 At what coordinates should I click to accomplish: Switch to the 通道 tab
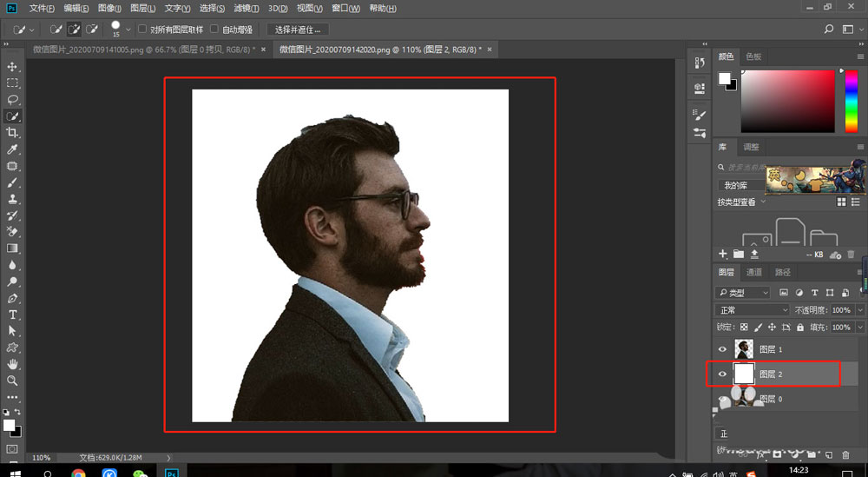pos(755,273)
